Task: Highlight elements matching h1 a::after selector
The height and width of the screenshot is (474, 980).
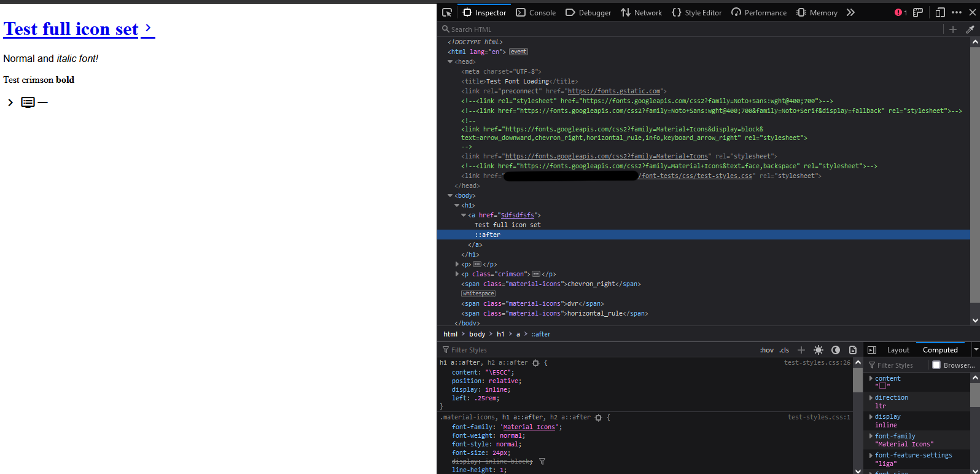Action: (x=535, y=363)
